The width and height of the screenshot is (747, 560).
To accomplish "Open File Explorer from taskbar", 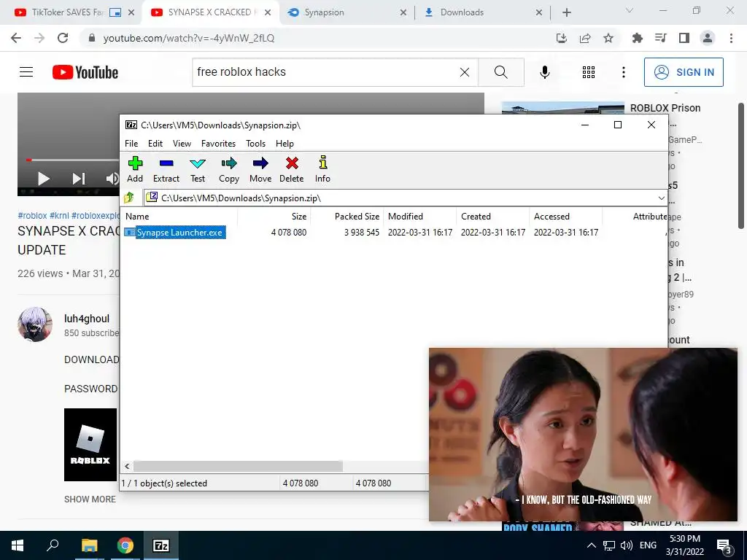I will point(89,545).
